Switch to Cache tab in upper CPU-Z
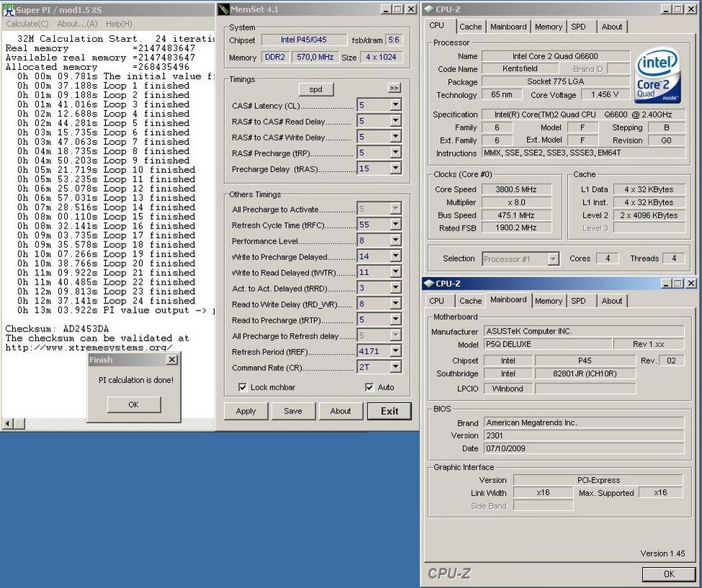This screenshot has height=588, width=702. (x=471, y=27)
